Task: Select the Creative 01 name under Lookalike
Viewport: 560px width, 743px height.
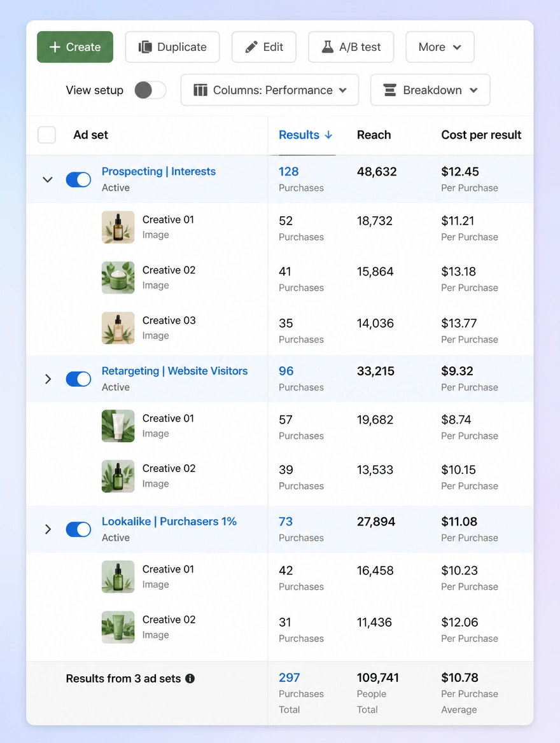Action: point(169,569)
